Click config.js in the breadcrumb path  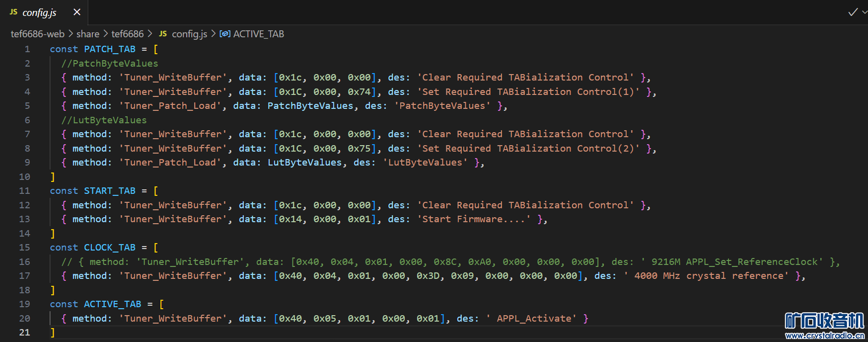click(189, 34)
